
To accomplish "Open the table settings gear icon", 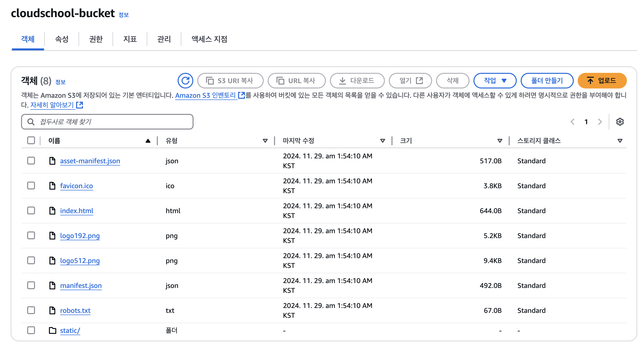I will click(620, 122).
